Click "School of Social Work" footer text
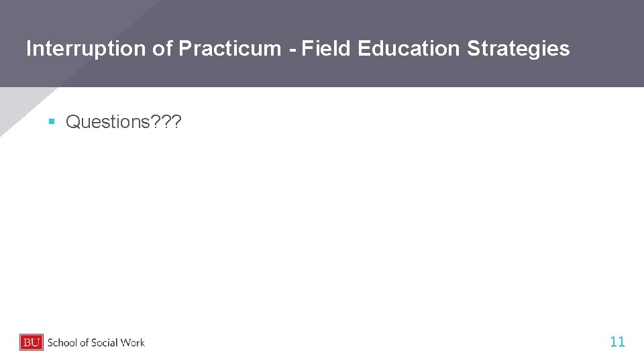 (96, 343)
